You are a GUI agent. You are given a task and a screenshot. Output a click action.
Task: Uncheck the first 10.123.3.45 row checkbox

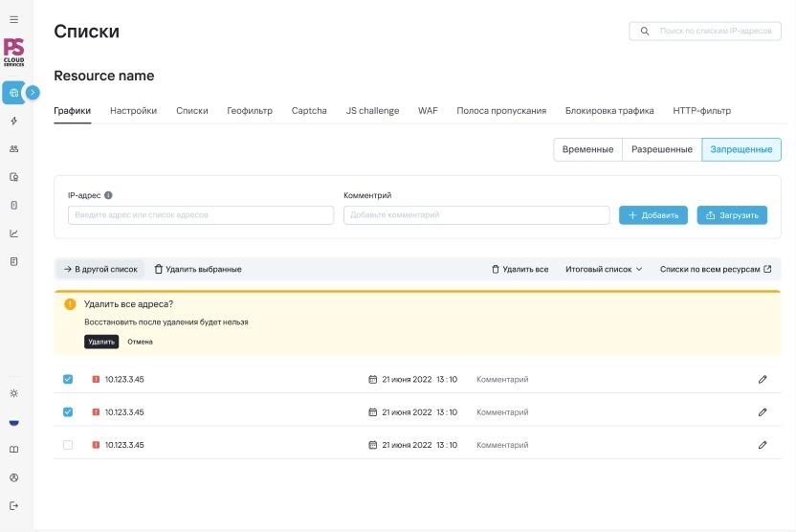68,379
